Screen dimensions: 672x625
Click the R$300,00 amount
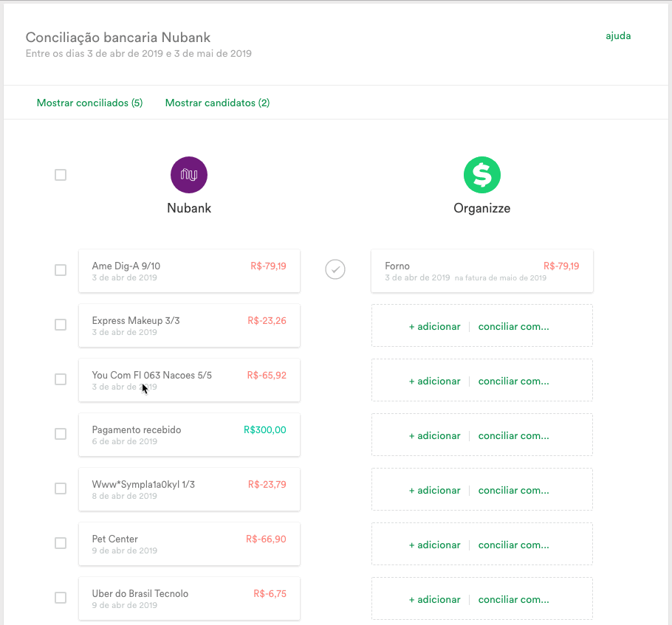click(x=265, y=429)
